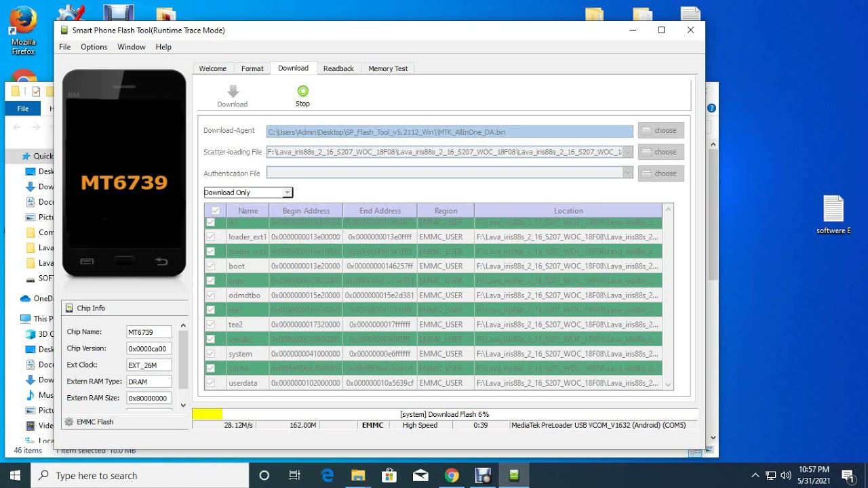
Task: Open the Help menu
Action: pyautogui.click(x=163, y=47)
